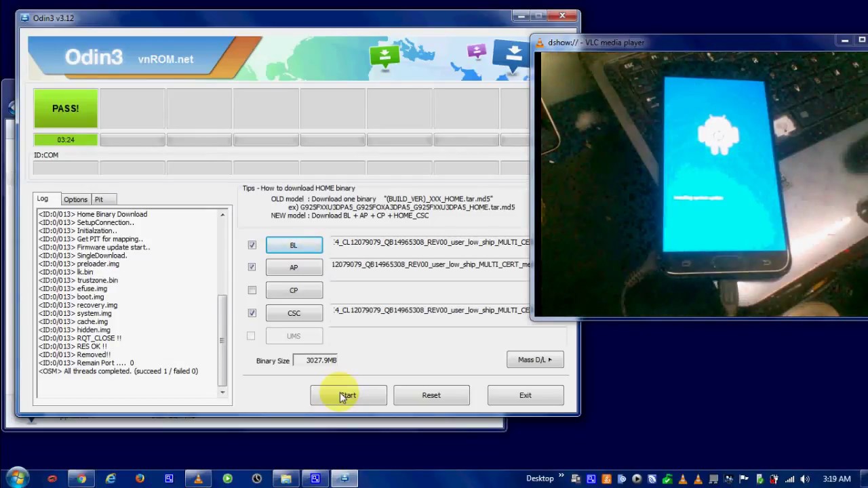
Task: Switch to VLC media player taskbar button
Action: pos(198,479)
